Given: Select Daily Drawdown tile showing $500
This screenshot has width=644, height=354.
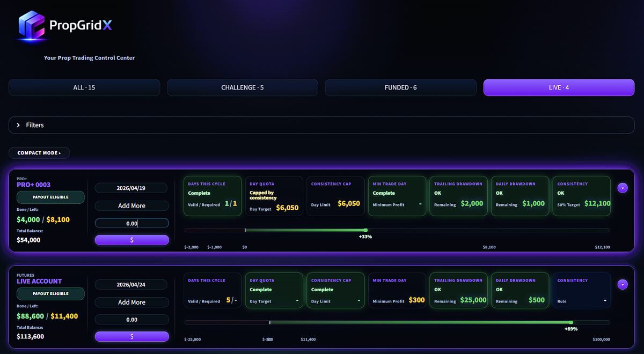Looking at the screenshot, I should 520,291.
